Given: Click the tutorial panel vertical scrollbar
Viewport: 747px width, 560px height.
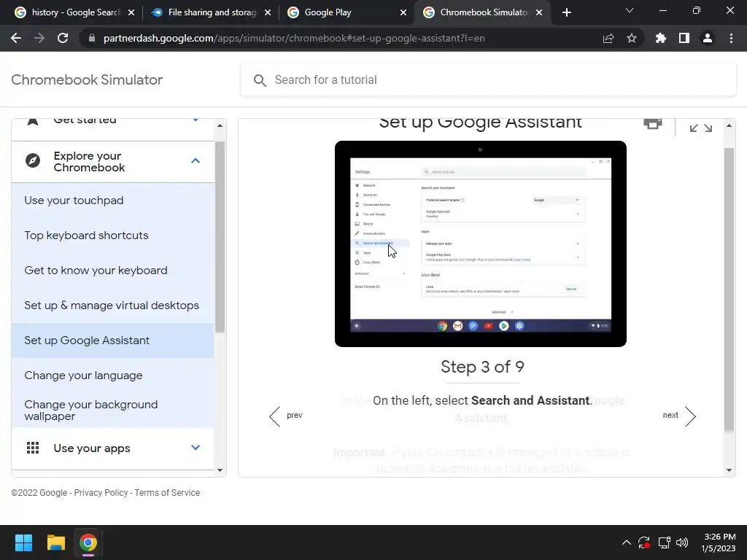Looking at the screenshot, I should pyautogui.click(x=729, y=289).
